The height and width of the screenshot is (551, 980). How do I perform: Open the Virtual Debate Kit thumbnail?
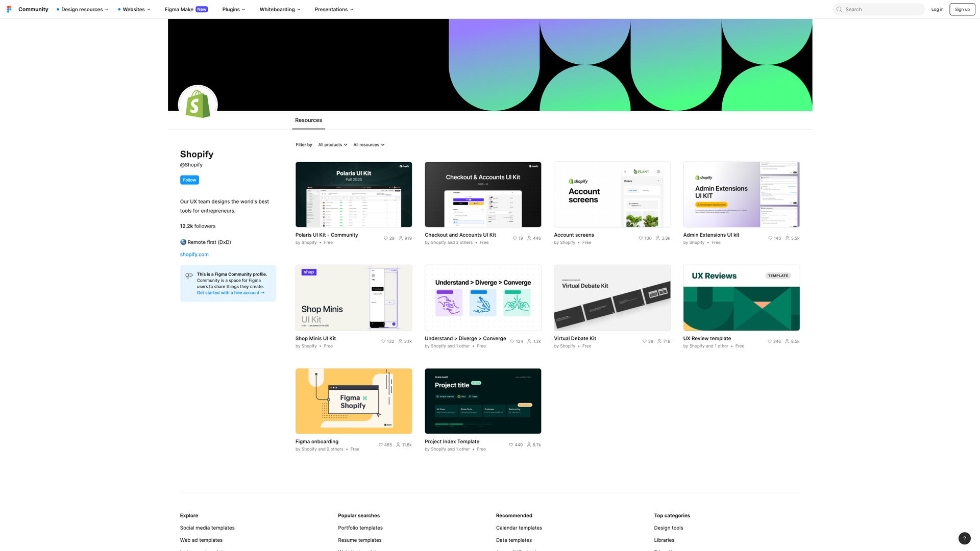click(612, 297)
